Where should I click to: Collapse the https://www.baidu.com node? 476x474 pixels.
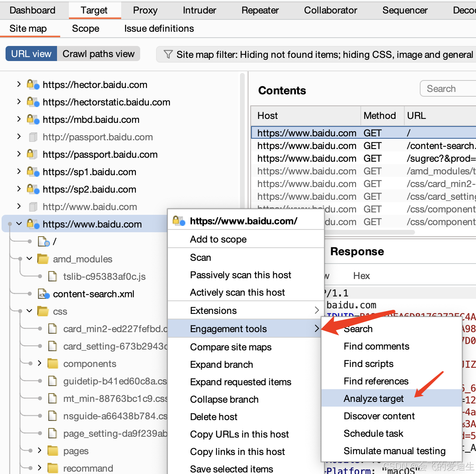click(19, 224)
